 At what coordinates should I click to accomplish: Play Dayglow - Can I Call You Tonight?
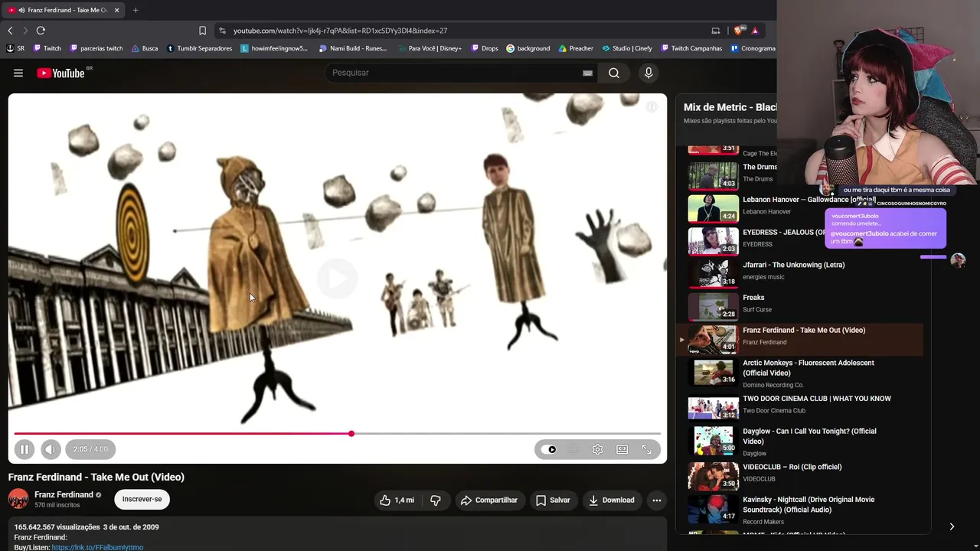point(800,441)
